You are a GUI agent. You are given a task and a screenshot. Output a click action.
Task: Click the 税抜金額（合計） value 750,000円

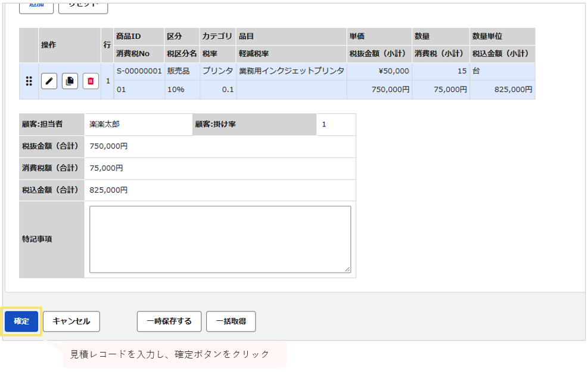pos(108,146)
